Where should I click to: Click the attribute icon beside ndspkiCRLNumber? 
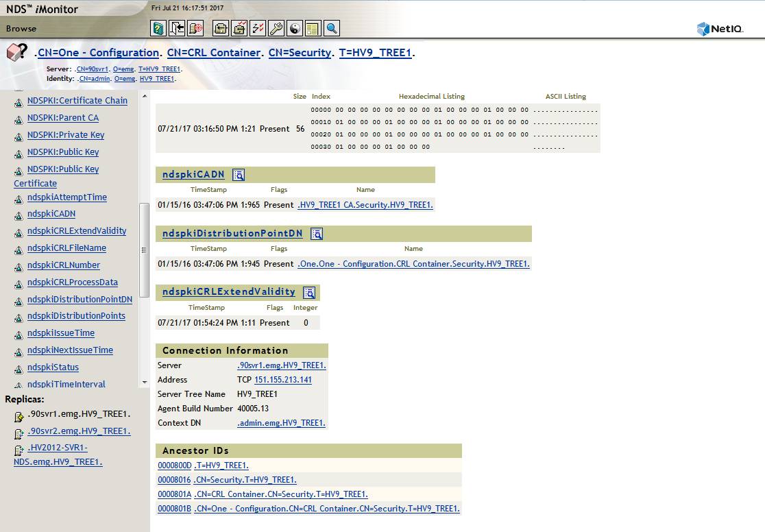19,267
